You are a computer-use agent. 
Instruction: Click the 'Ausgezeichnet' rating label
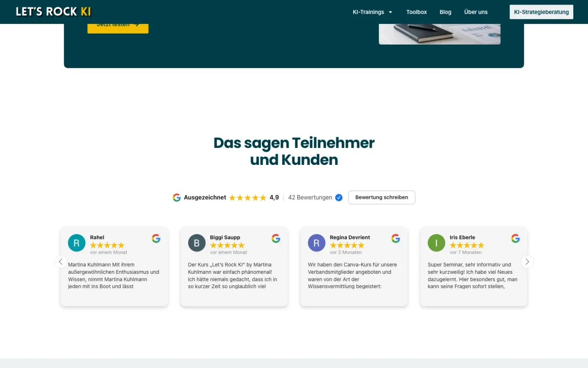pos(205,198)
